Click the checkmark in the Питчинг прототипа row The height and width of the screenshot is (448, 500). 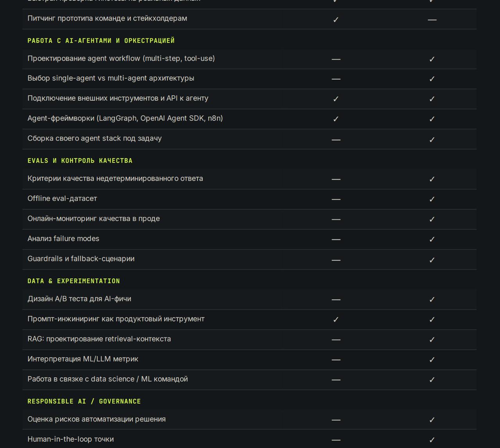336,20
